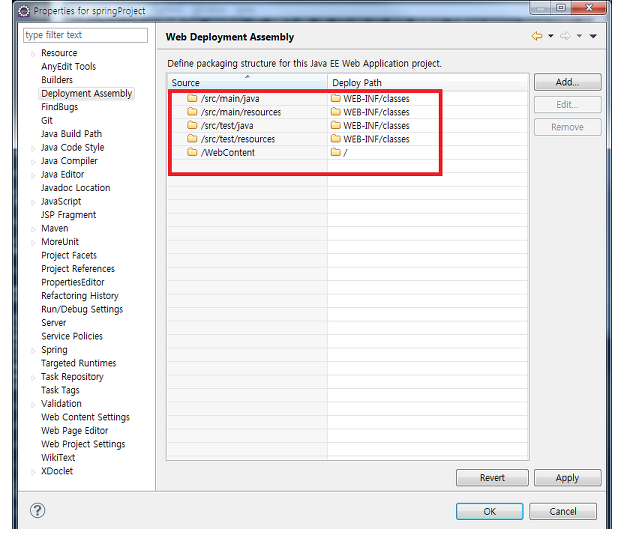This screenshot has width=629, height=537.
Task: Click the Revert button
Action: click(x=492, y=478)
